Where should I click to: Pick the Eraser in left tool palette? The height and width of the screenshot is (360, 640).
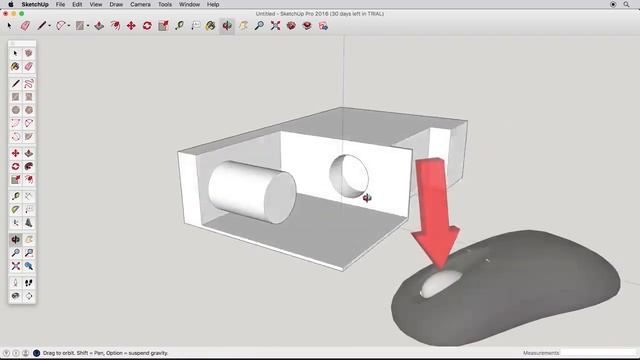click(x=29, y=67)
